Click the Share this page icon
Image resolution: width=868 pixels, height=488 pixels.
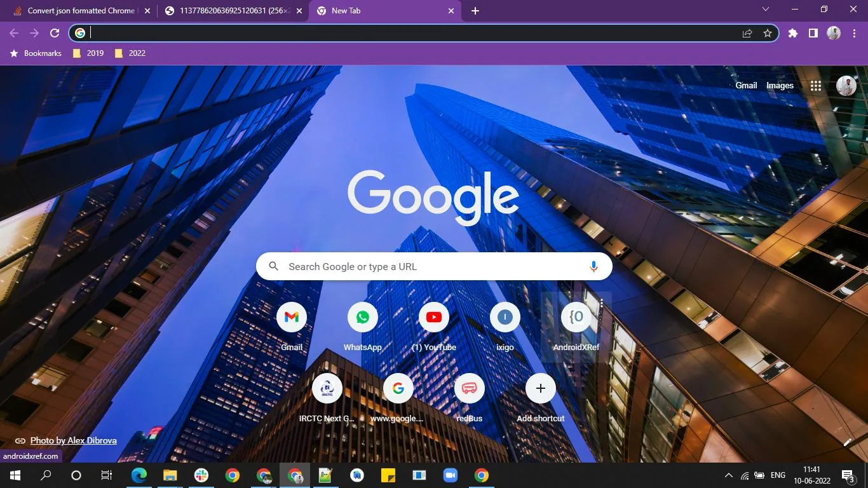point(746,33)
